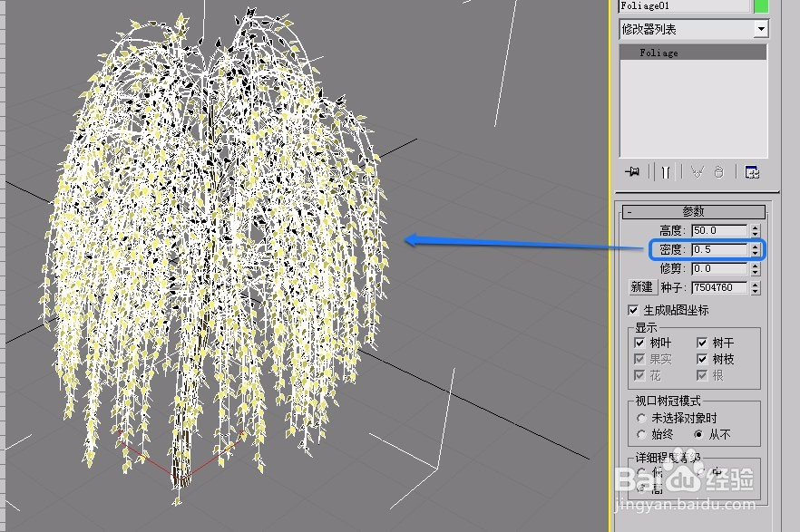Toggle the 树干 trunk checkbox
800x532 pixels.
[x=702, y=343]
